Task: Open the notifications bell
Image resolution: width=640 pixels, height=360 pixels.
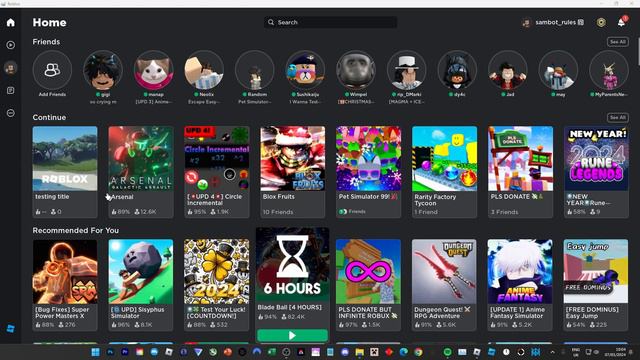Action: pyautogui.click(x=621, y=22)
